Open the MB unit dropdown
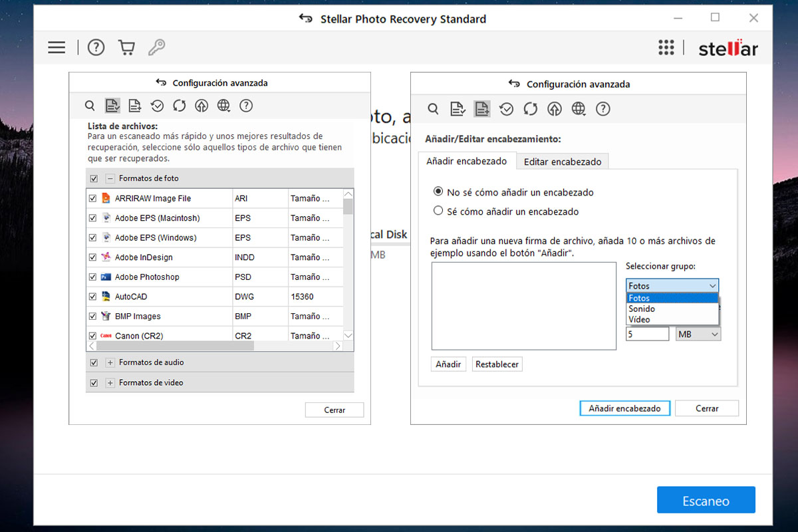798x532 pixels. [x=698, y=333]
